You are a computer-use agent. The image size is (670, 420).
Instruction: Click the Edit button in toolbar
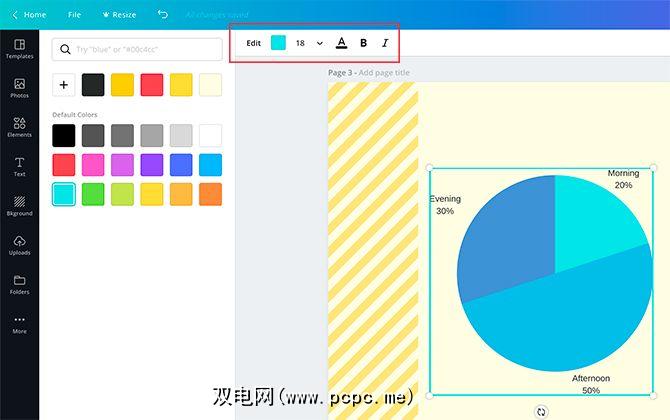(253, 43)
